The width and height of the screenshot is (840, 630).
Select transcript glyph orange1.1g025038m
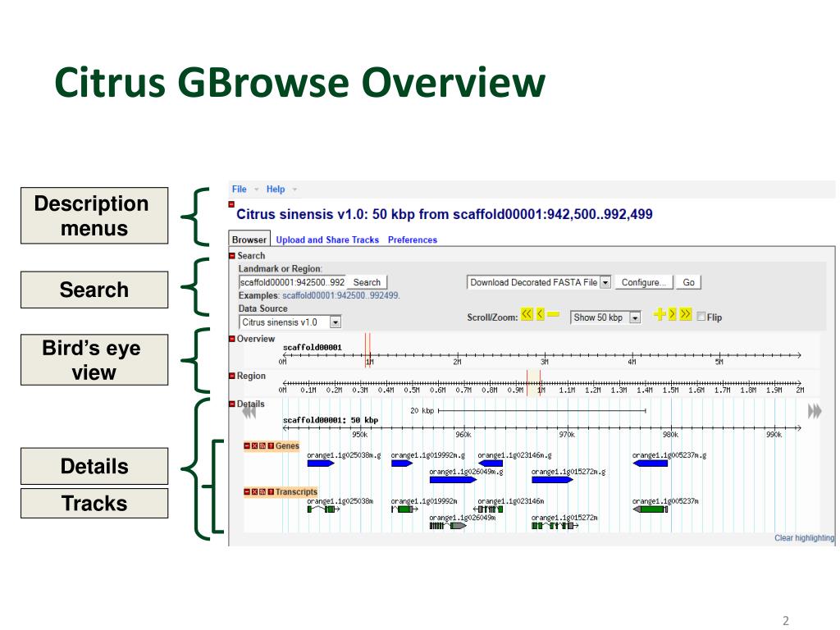[323, 509]
